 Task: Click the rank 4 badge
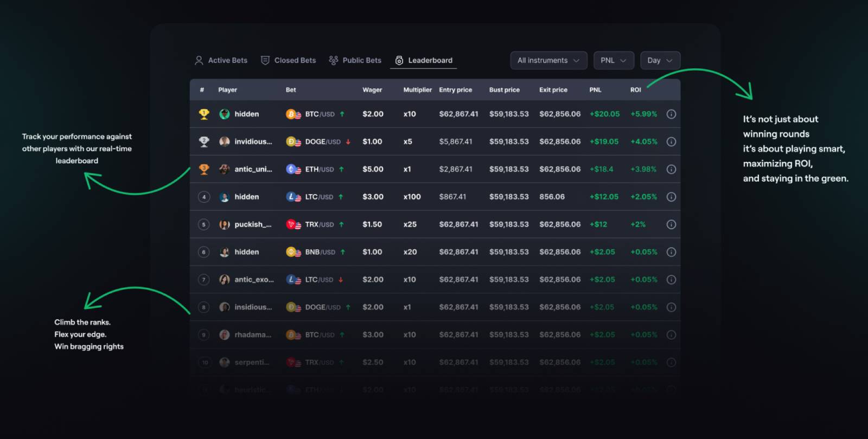coord(204,197)
